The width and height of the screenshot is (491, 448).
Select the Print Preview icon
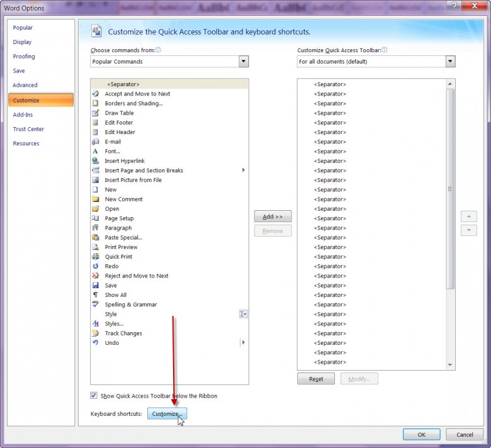coord(96,247)
